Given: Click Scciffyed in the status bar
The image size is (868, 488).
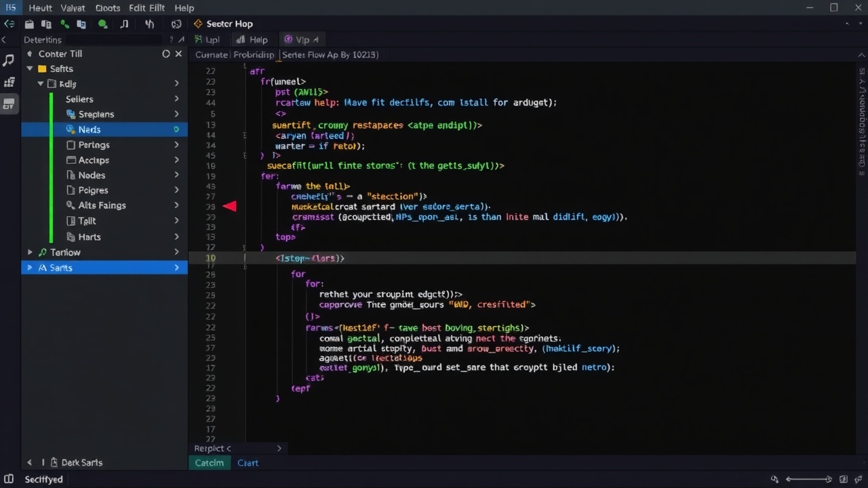Looking at the screenshot, I should (43, 479).
